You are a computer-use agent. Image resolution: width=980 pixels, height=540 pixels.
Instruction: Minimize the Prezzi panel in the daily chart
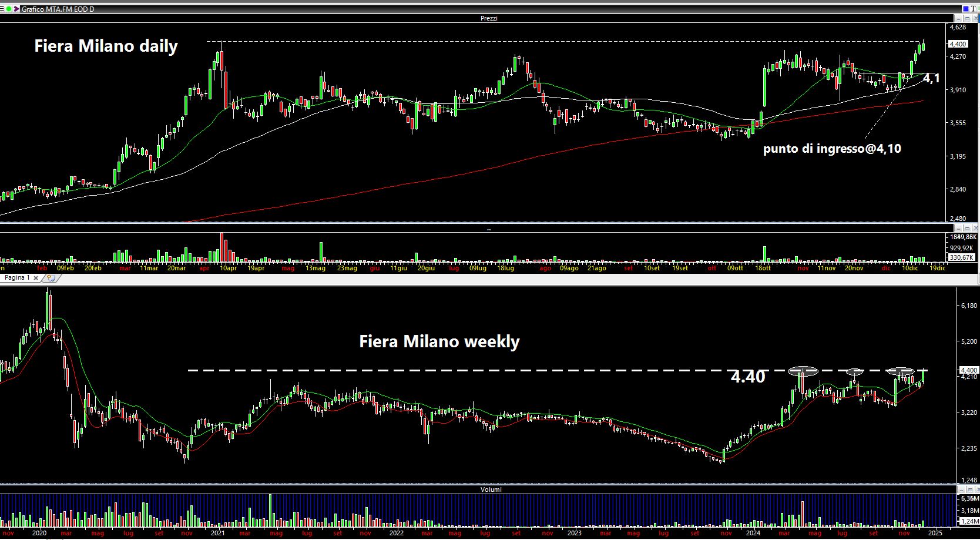tap(959, 18)
